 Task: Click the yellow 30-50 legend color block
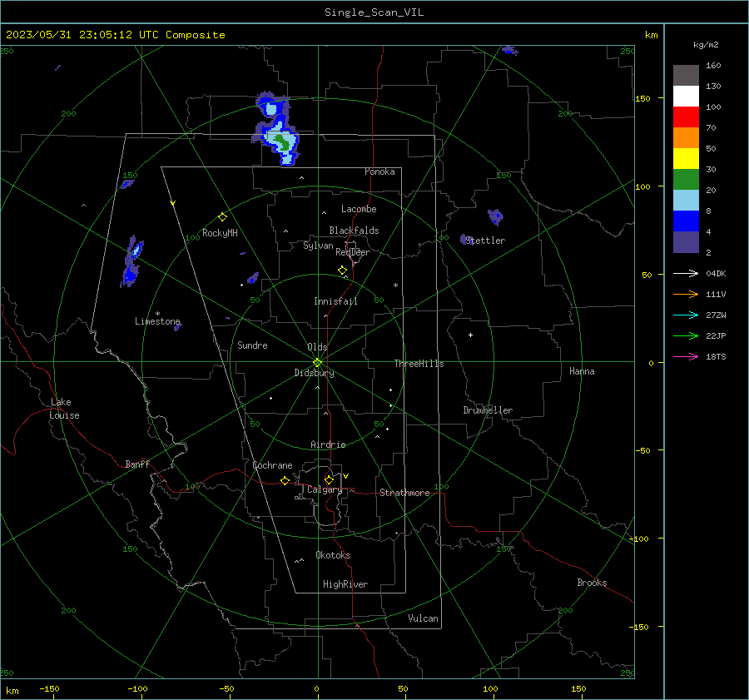click(x=686, y=159)
